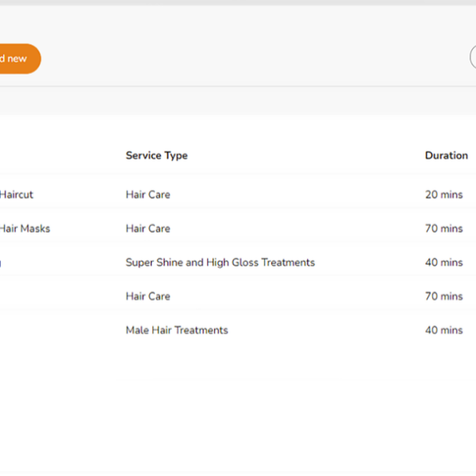Open the Hair Masks service entry
Viewport: 476px width, 476px height.
click(x=24, y=228)
